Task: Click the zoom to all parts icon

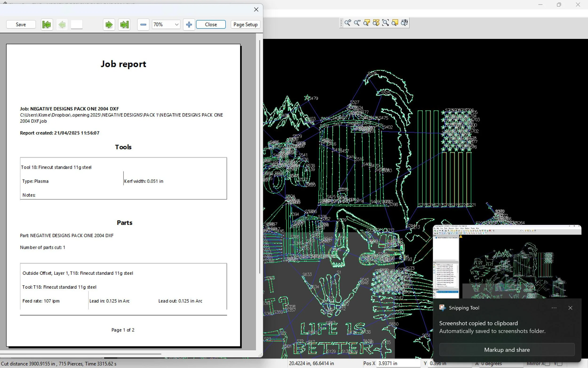Action: [x=376, y=23]
